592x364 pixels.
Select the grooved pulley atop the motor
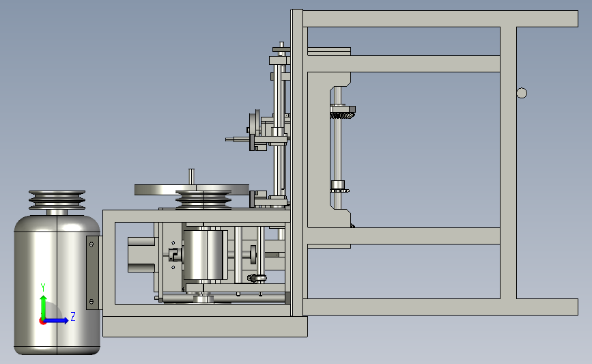[x=57, y=200]
